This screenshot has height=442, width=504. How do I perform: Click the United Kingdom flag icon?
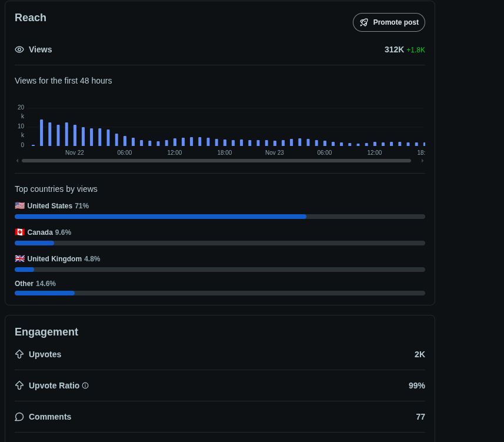[x=19, y=258]
